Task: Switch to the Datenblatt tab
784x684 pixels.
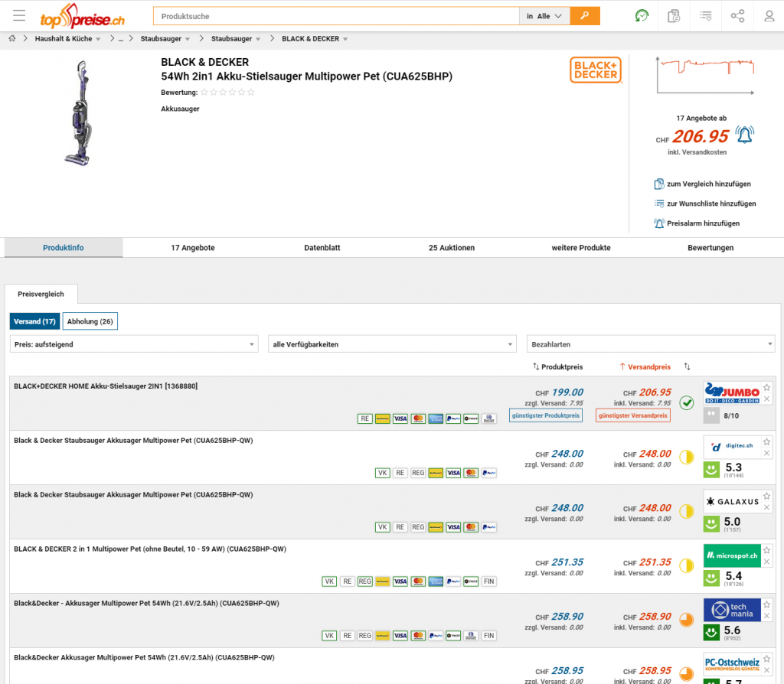Action: [x=322, y=248]
